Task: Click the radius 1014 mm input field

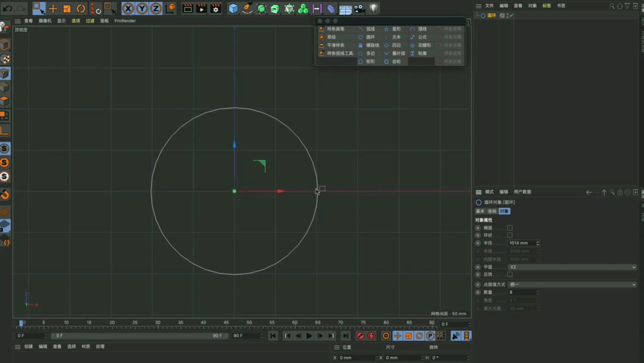Action: 520,243
